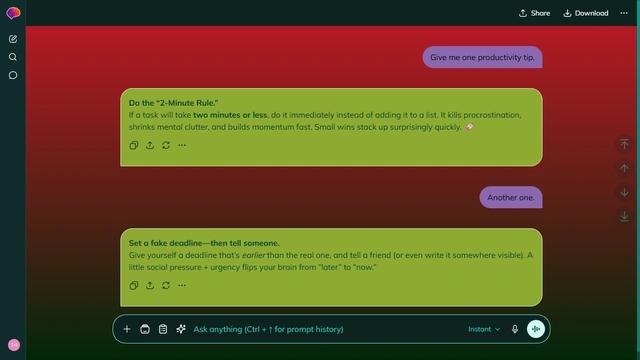The image size is (640, 360).
Task: Click the app logo in sidebar
Action: click(13, 13)
